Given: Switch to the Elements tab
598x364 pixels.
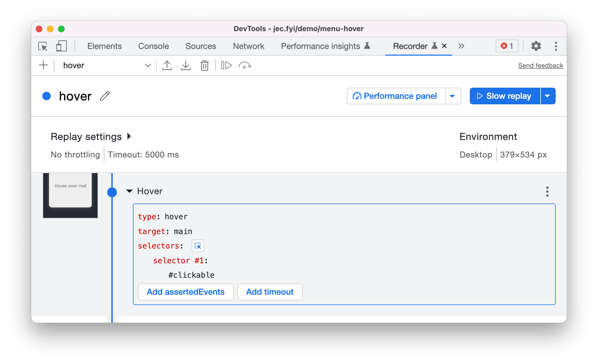Looking at the screenshot, I should 105,46.
